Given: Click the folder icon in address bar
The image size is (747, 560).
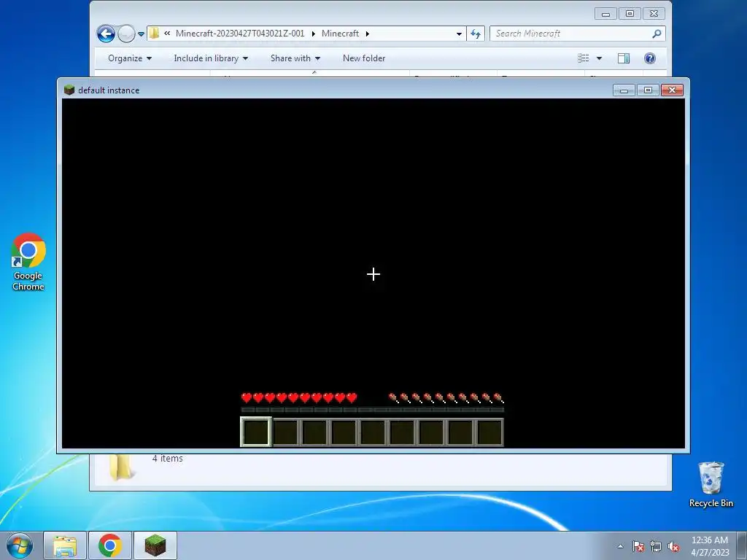Looking at the screenshot, I should [155, 34].
